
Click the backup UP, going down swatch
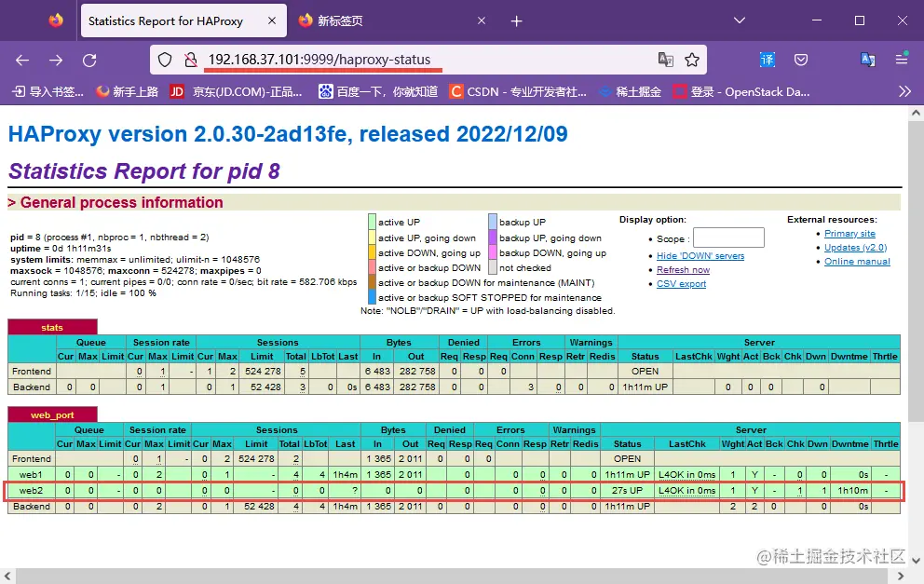(x=493, y=237)
